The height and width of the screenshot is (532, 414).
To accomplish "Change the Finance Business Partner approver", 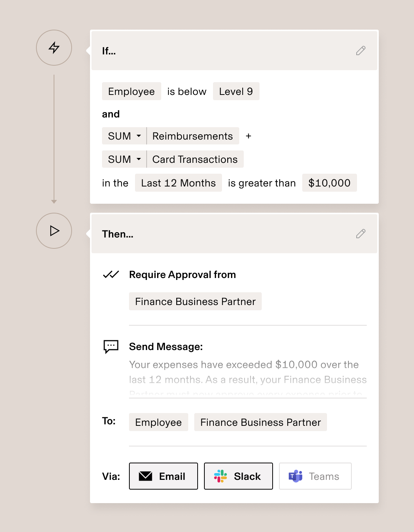I will (x=195, y=301).
